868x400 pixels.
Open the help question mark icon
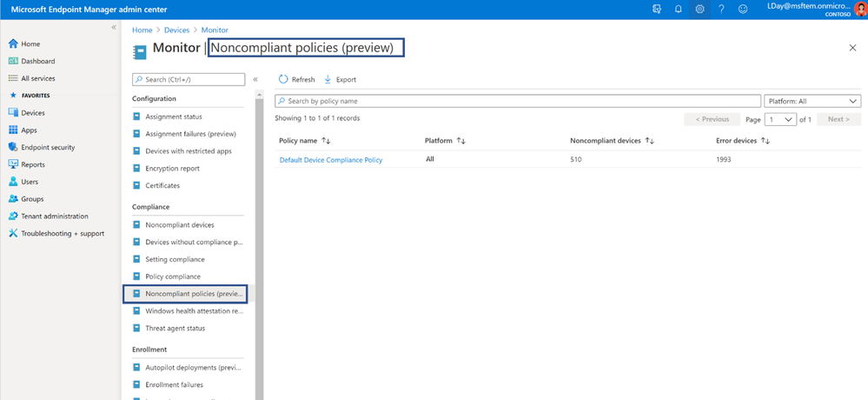721,10
